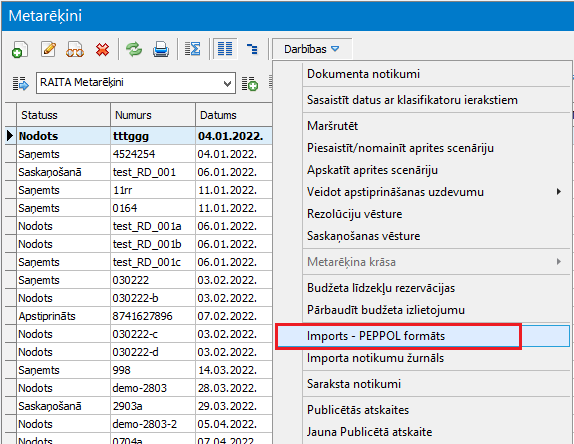Click the date 14.03.2022. cell
Image resolution: width=574 pixels, height=444 pixels.
point(234,370)
